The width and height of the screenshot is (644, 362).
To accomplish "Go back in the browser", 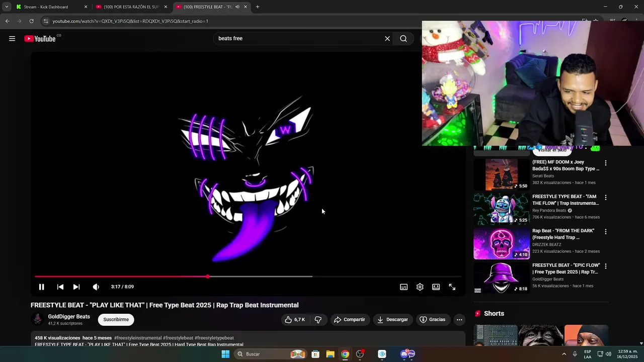I will (x=7, y=21).
